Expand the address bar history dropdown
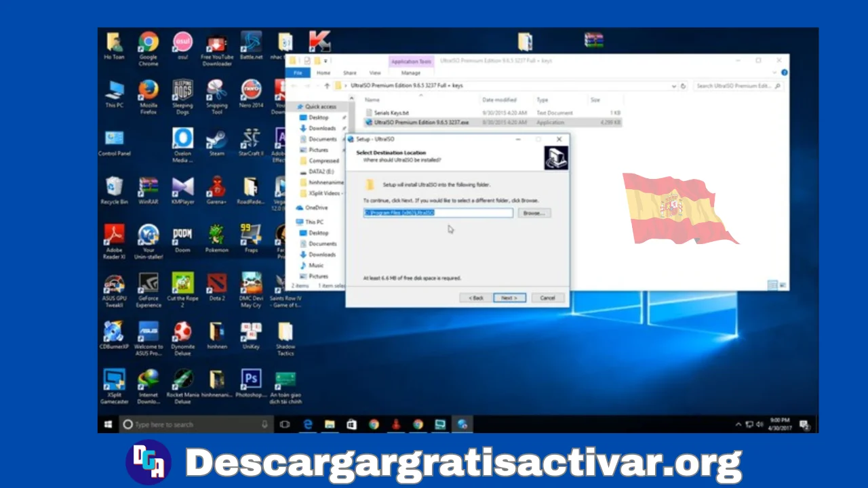The width and height of the screenshot is (868, 488). (x=673, y=86)
